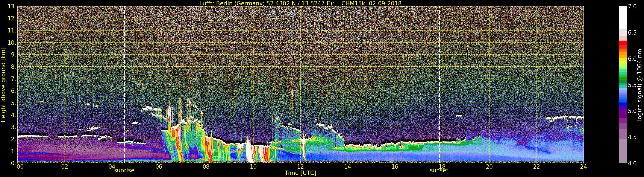This screenshot has width=644, height=177.
Task: Click the height axis tick "3."
Action: coord(14,127)
